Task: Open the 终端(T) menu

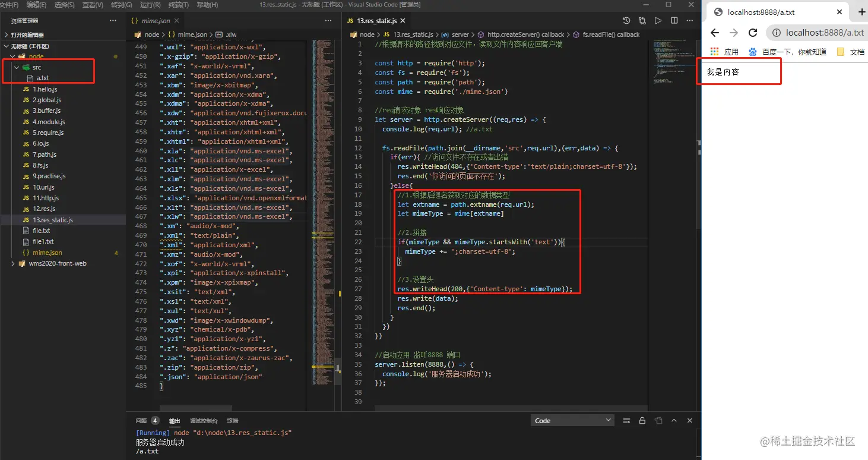Action: (x=179, y=5)
